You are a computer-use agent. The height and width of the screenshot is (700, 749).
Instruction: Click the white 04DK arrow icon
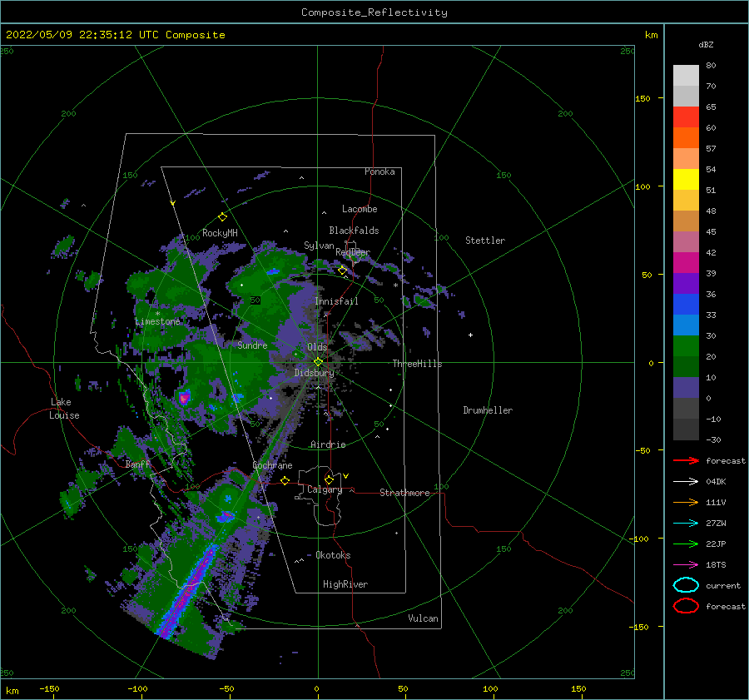(686, 481)
